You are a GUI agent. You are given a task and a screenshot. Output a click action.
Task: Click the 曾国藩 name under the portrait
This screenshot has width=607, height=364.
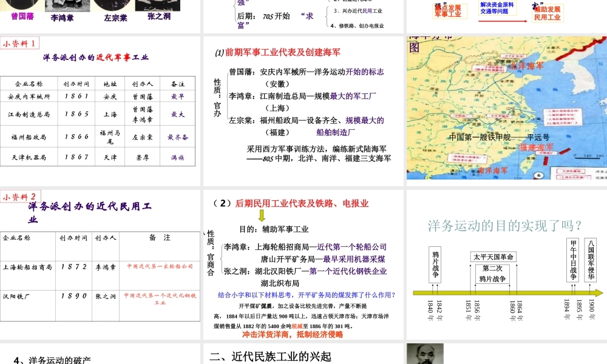[22, 16]
